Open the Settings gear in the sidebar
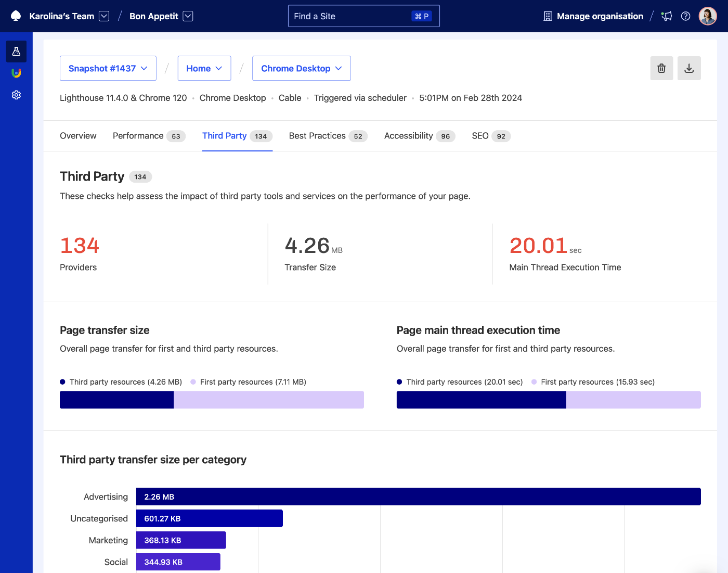 (16, 95)
